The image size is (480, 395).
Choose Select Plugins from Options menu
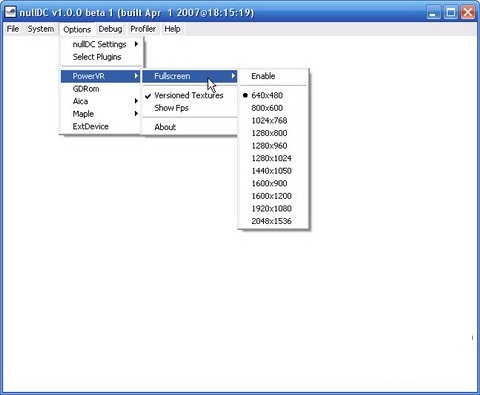[x=101, y=57]
